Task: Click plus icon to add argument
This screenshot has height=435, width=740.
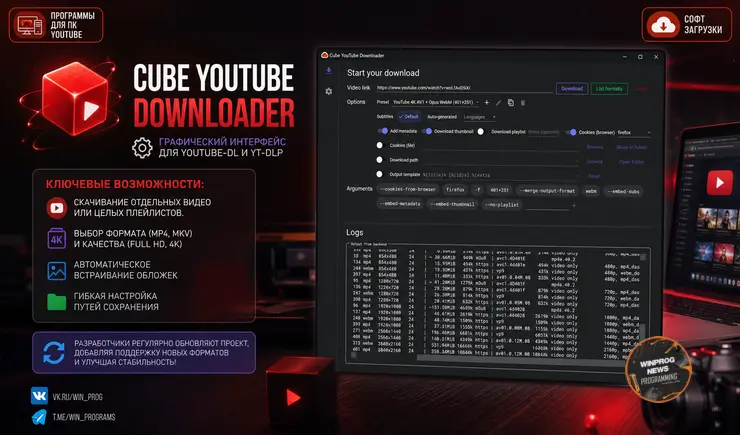Action: pos(574,205)
